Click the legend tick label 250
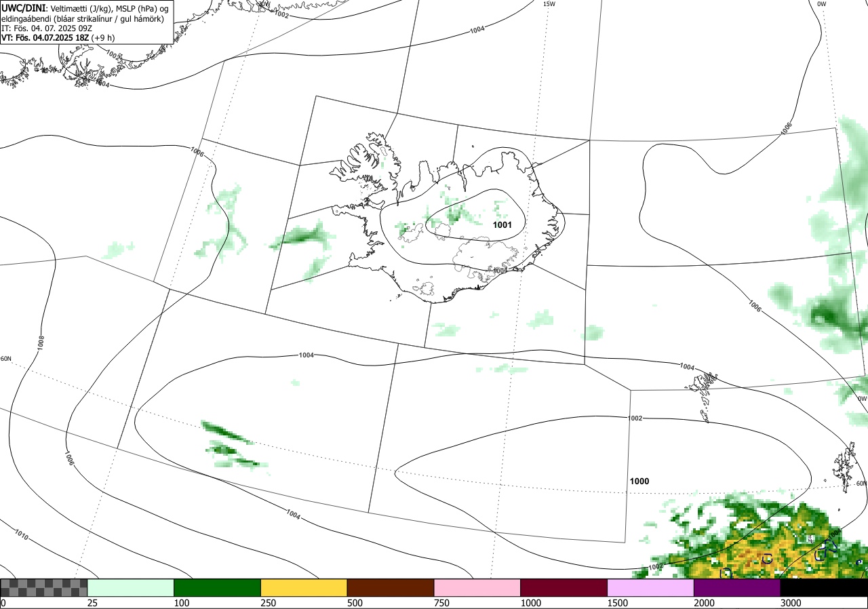868x609 pixels. [x=269, y=603]
